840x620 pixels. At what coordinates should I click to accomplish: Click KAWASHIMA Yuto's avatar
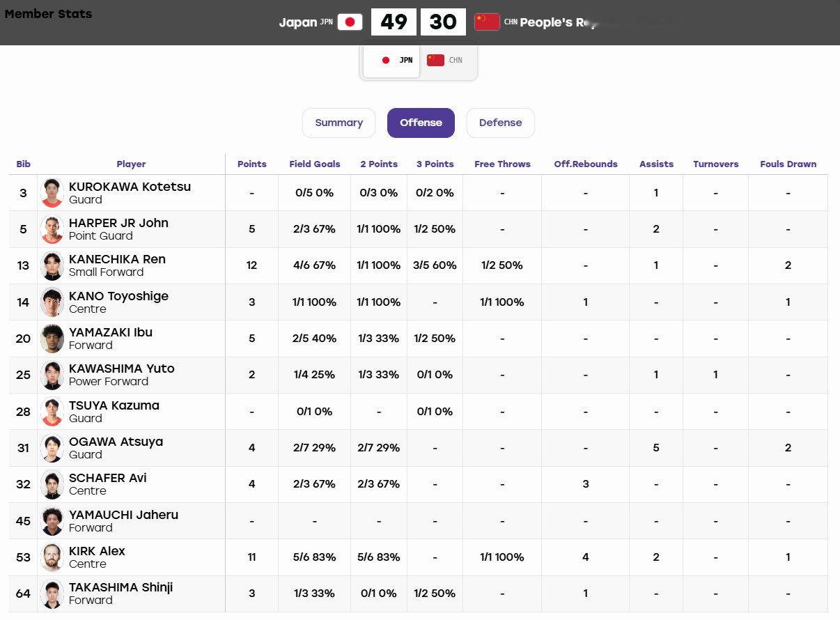pyautogui.click(x=52, y=375)
